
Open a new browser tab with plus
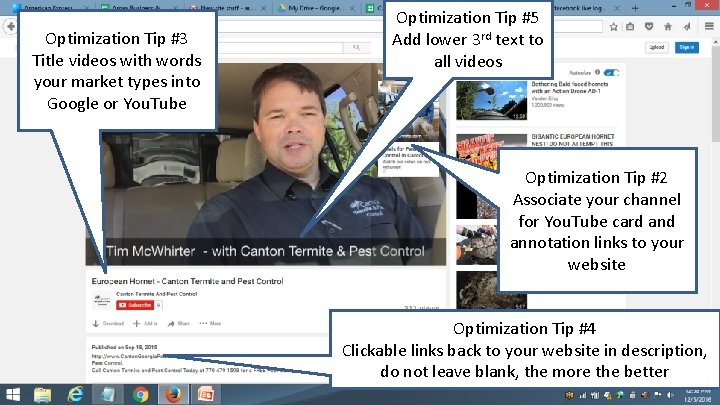tap(635, 8)
